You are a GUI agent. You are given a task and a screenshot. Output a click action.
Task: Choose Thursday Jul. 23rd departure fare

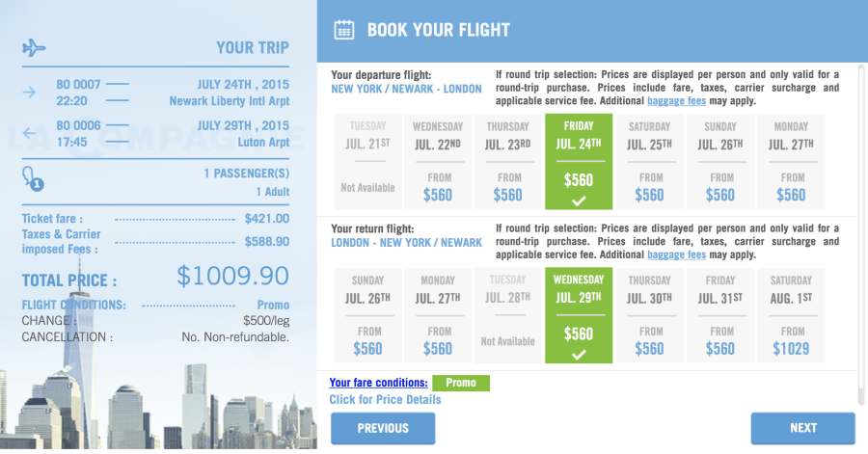tap(507, 162)
